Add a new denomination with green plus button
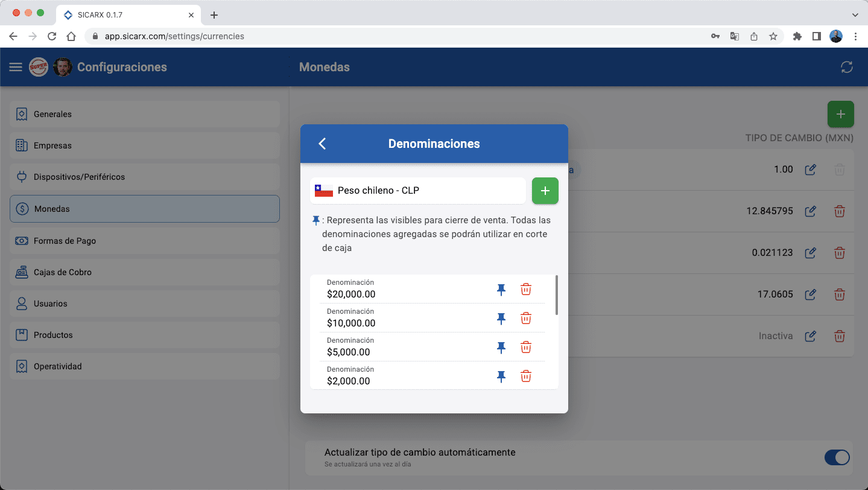The image size is (868, 490). pos(545,190)
